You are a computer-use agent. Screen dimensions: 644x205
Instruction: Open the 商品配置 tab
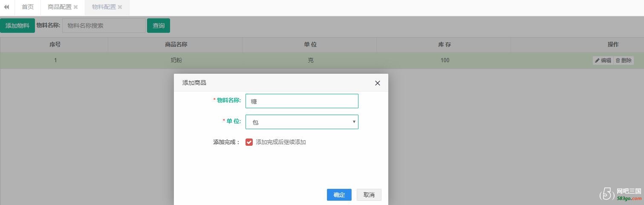point(59,7)
